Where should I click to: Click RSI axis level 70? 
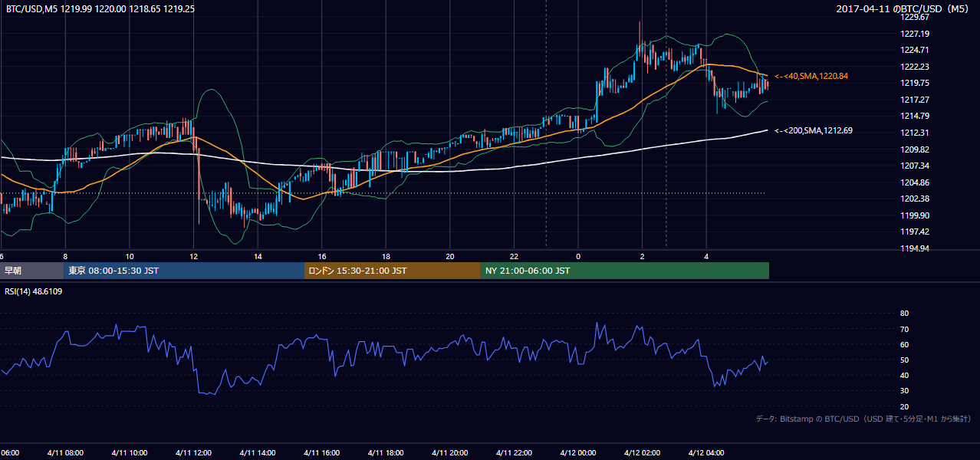pyautogui.click(x=904, y=329)
